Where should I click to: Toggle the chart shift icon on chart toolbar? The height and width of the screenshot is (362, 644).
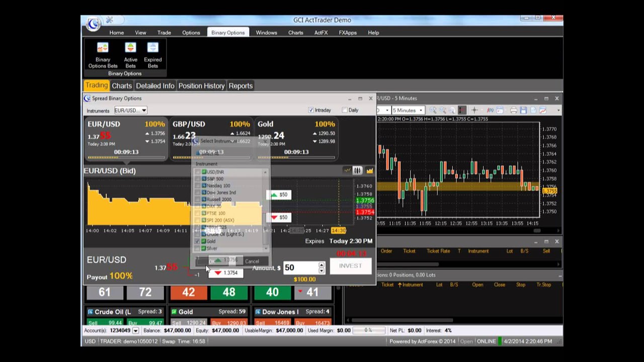(x=461, y=110)
